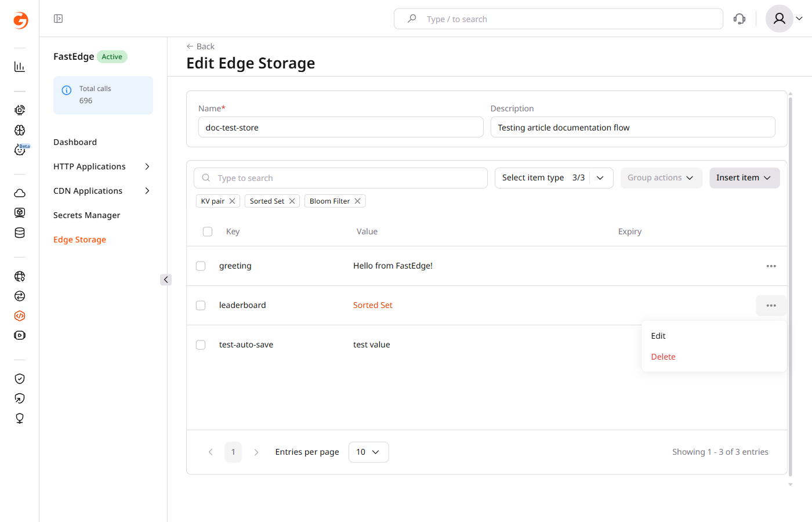Click the greeting key text
Viewport: 812px width, 522px height.
(235, 266)
